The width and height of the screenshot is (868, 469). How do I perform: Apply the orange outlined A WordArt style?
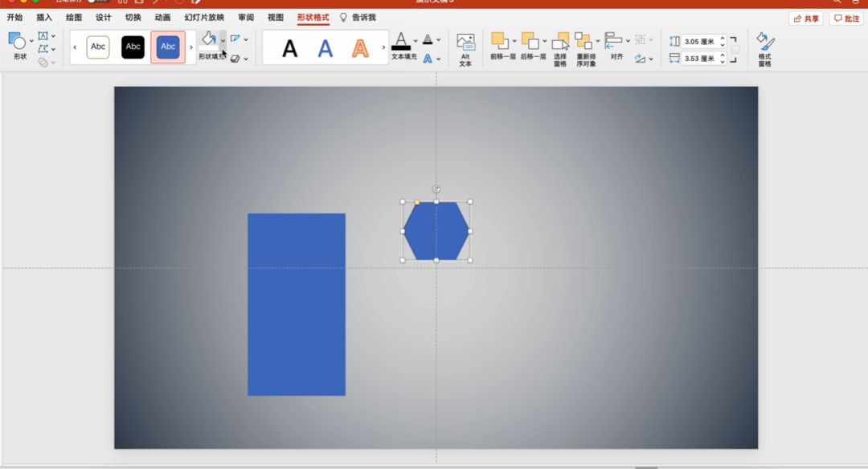(360, 48)
